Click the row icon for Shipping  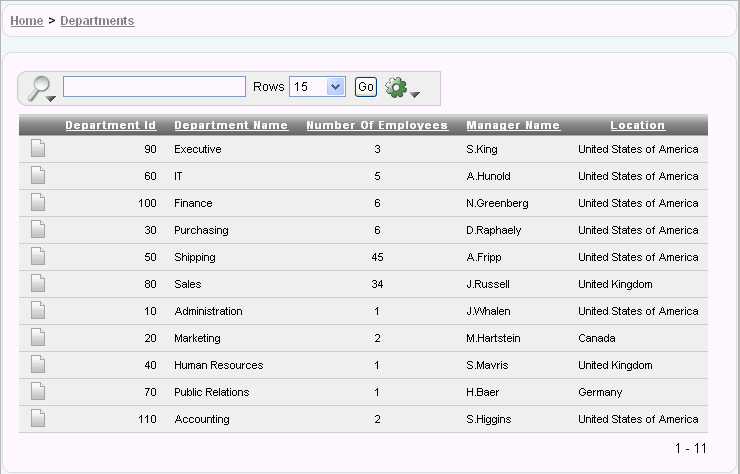pyautogui.click(x=38, y=257)
